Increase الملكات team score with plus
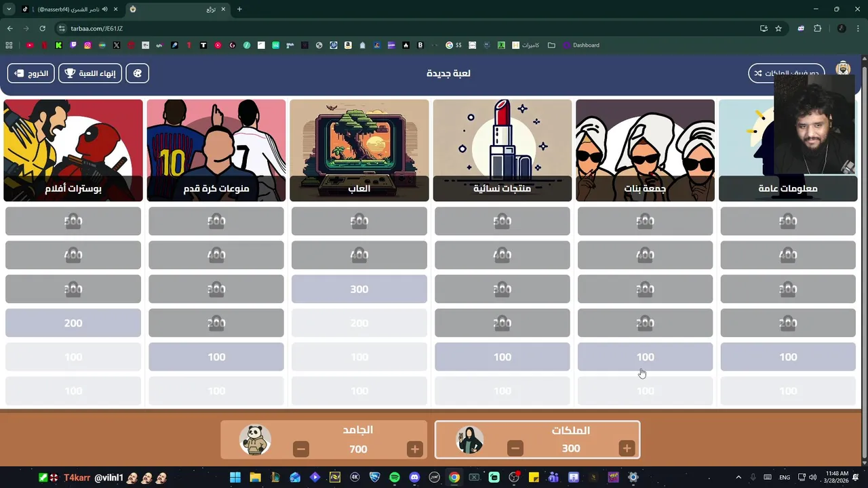868x488 pixels. (627, 448)
